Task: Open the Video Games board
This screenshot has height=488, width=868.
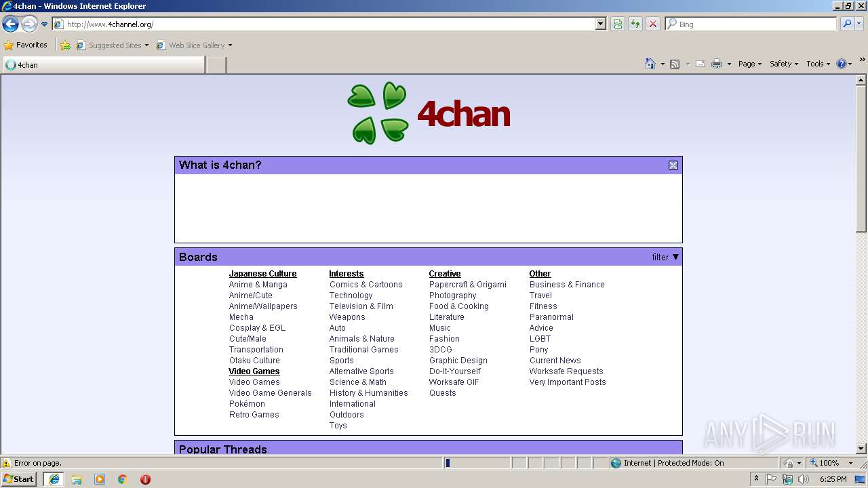Action: pos(254,382)
